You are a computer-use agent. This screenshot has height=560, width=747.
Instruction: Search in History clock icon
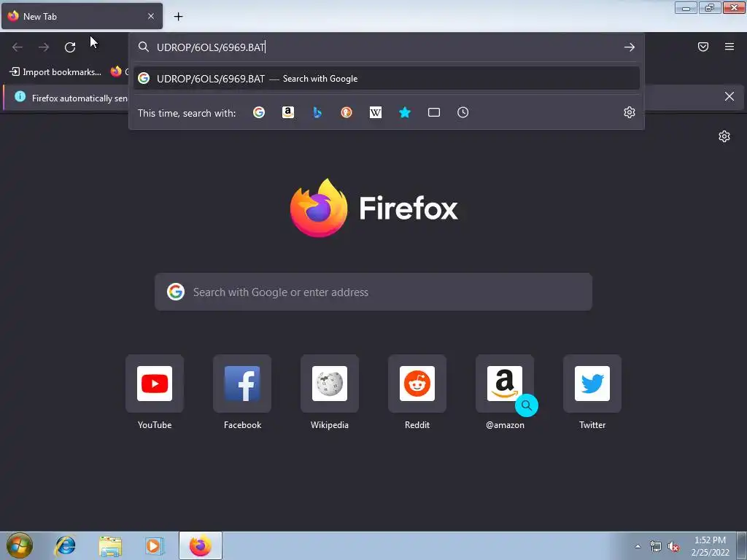pyautogui.click(x=463, y=112)
